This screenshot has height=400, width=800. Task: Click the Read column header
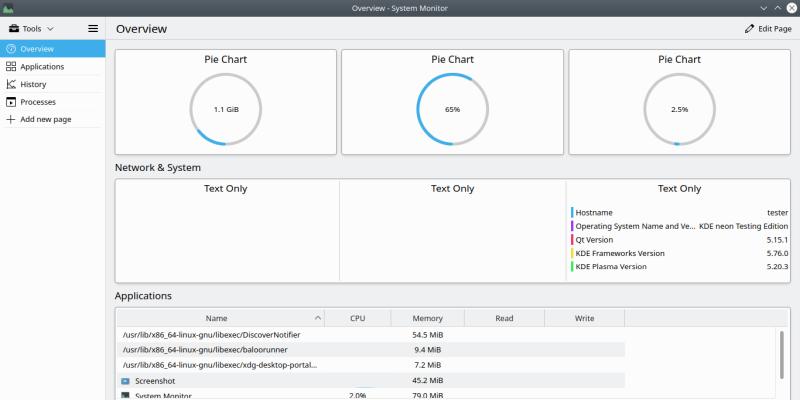point(504,318)
